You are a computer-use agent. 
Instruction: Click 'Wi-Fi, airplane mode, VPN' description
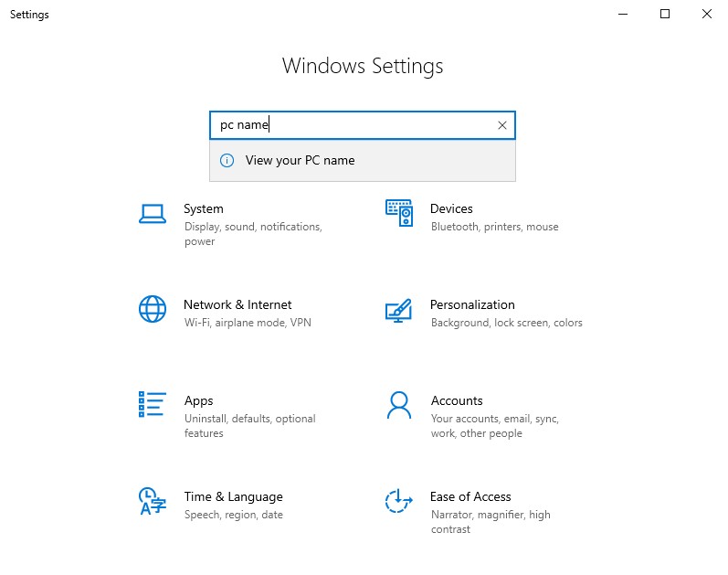(248, 323)
